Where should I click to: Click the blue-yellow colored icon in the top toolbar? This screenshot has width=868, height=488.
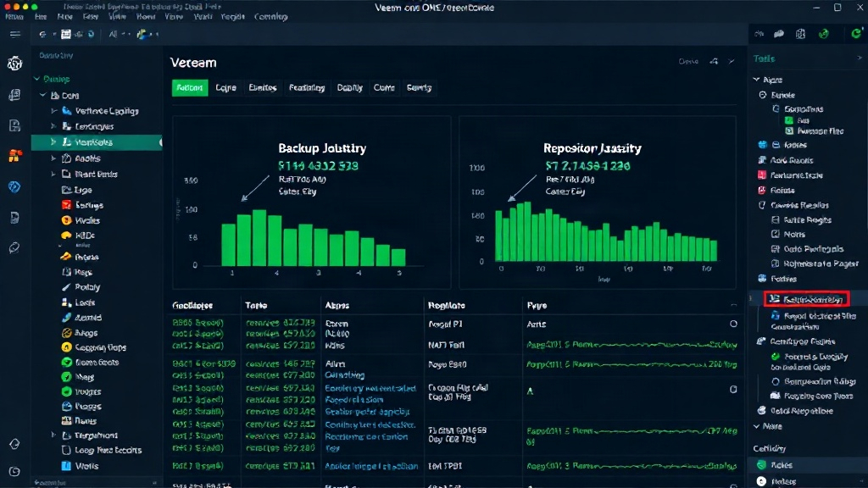click(x=142, y=34)
